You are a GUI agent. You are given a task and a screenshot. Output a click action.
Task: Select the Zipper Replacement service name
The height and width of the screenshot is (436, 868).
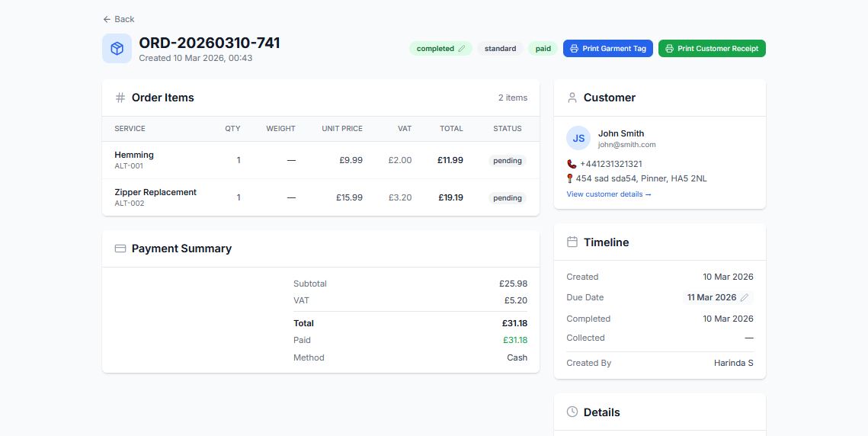click(x=155, y=192)
